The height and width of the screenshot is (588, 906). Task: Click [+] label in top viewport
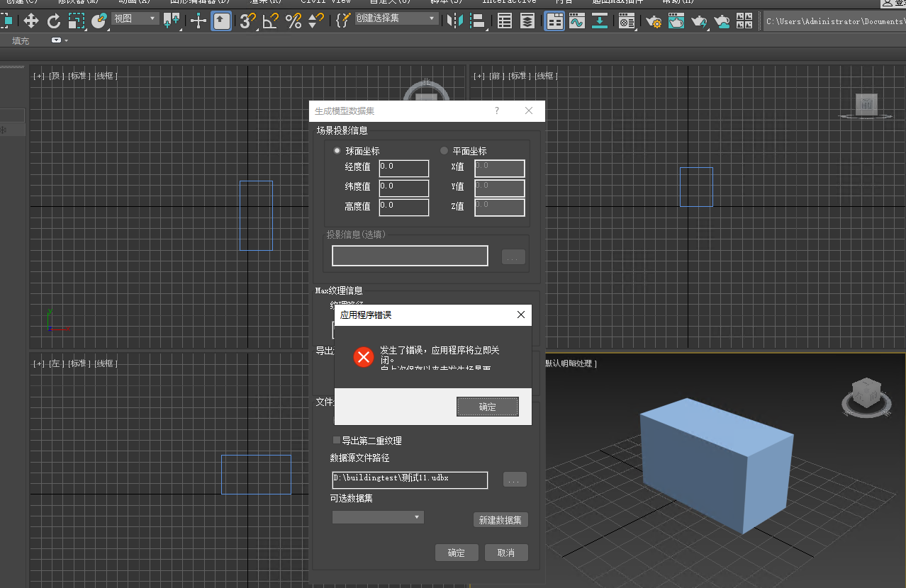click(38, 76)
